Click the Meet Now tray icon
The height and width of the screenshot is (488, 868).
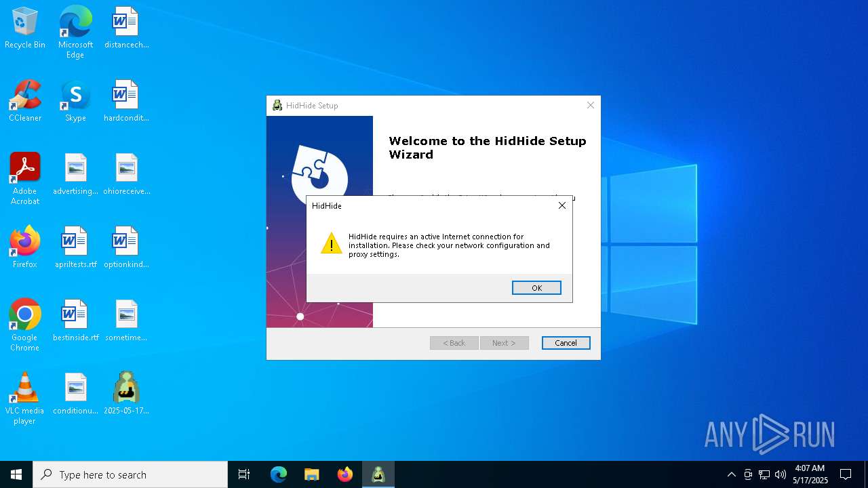(x=748, y=474)
